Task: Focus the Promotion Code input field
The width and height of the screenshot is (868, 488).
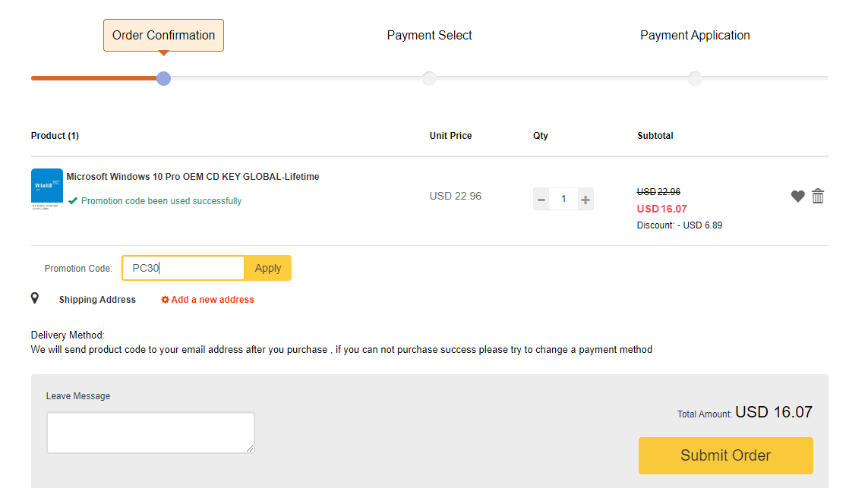Action: 183,268
